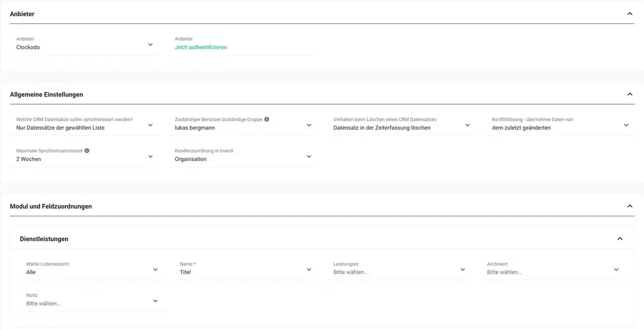This screenshot has height=330, width=644.
Task: Collapse the Allgemeine Einstellungen section
Action: (x=630, y=94)
